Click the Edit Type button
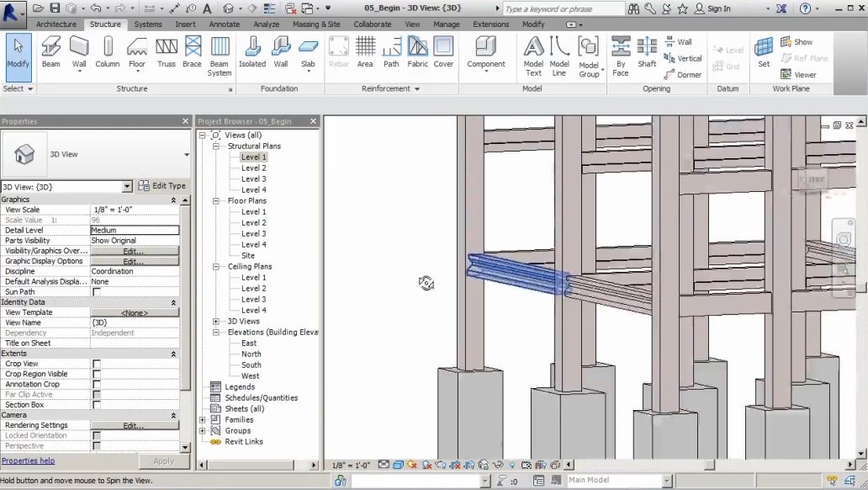868x490 pixels. click(161, 186)
